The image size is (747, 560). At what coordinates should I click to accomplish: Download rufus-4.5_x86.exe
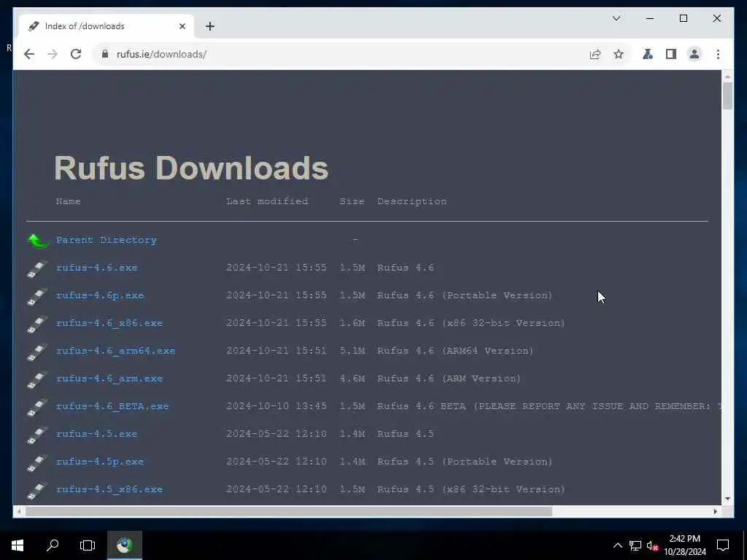coord(109,489)
